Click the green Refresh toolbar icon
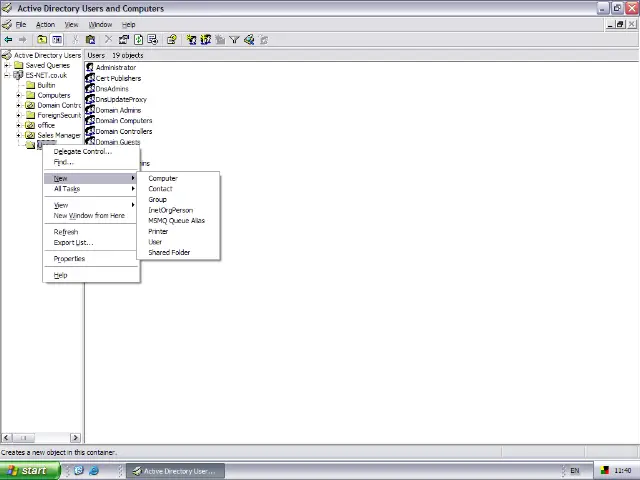 tap(138, 40)
